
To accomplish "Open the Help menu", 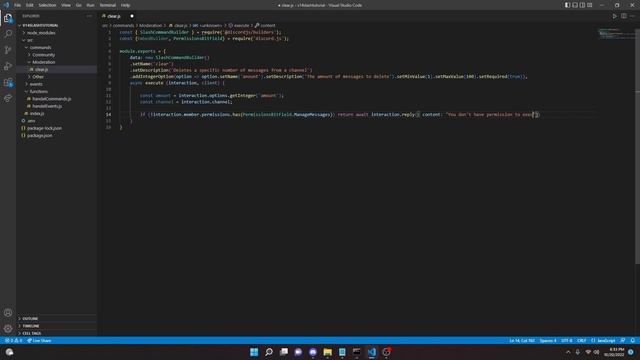I will click(125, 5).
